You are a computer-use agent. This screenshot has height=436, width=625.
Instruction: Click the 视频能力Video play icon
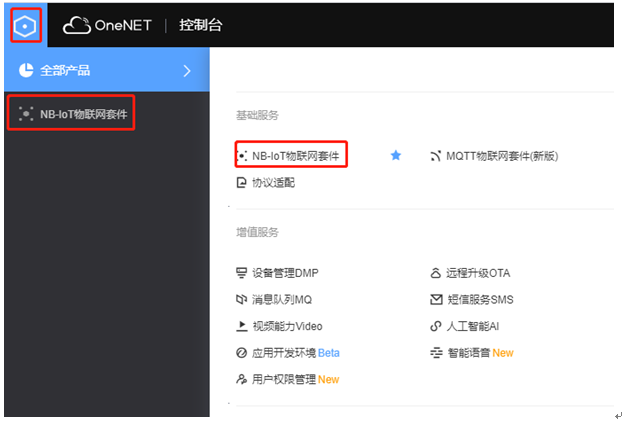pyautogui.click(x=242, y=326)
